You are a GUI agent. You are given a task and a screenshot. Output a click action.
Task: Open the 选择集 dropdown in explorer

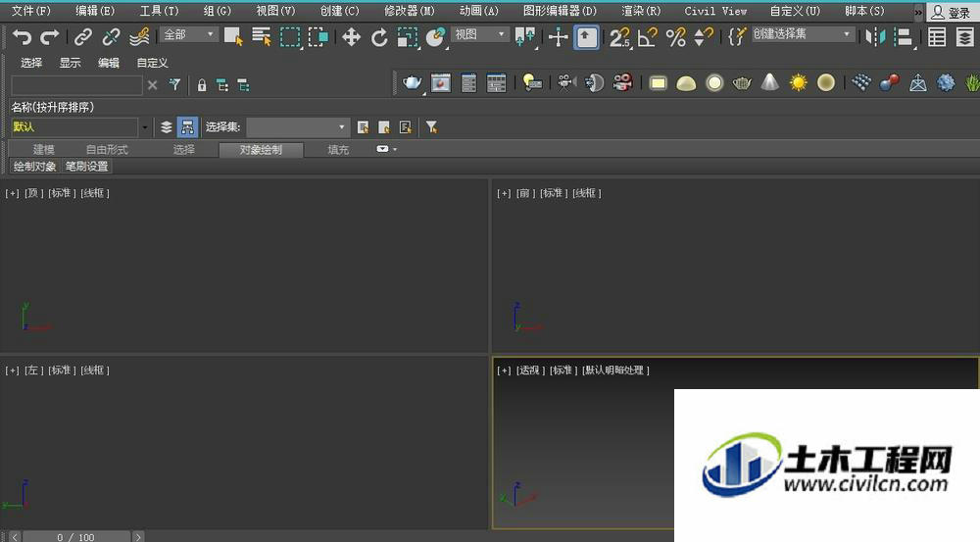click(x=298, y=126)
